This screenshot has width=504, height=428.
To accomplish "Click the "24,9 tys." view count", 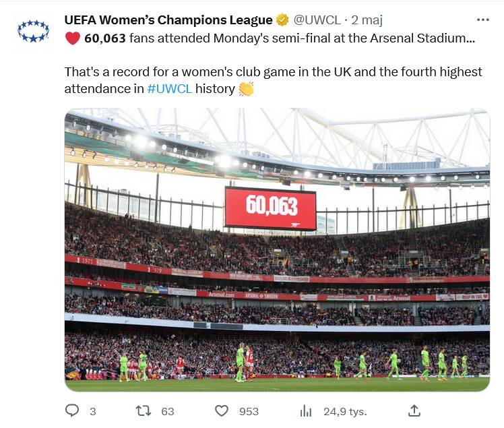I will tap(341, 411).
